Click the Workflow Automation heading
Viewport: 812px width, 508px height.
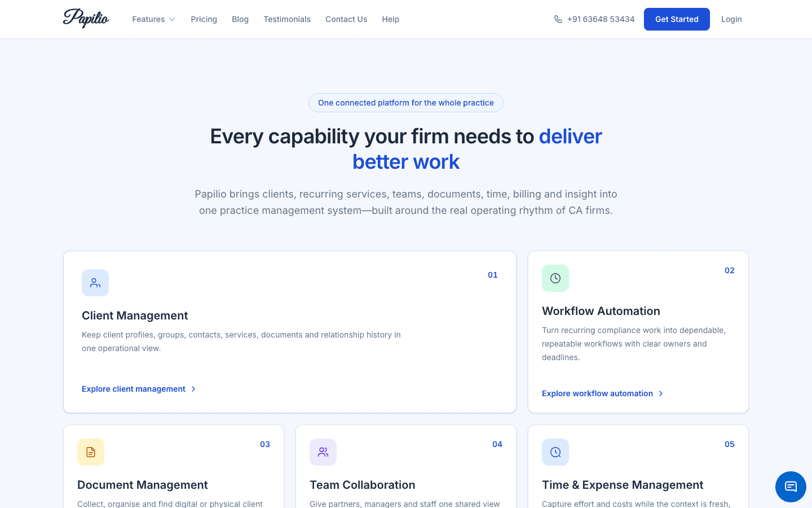[601, 311]
